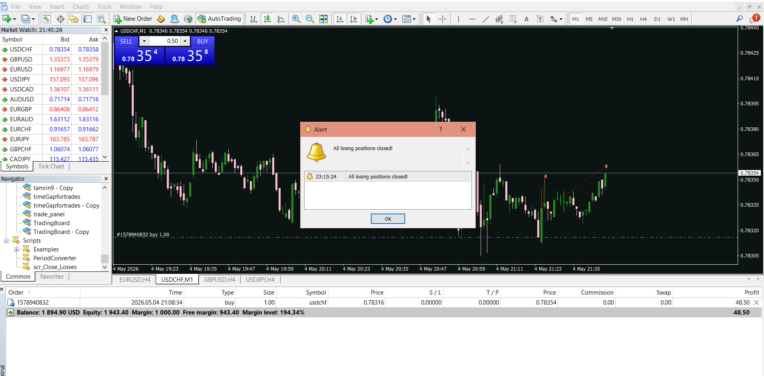Open the notification bubble showing 1
The width and height of the screenshot is (764, 376).
[754, 19]
